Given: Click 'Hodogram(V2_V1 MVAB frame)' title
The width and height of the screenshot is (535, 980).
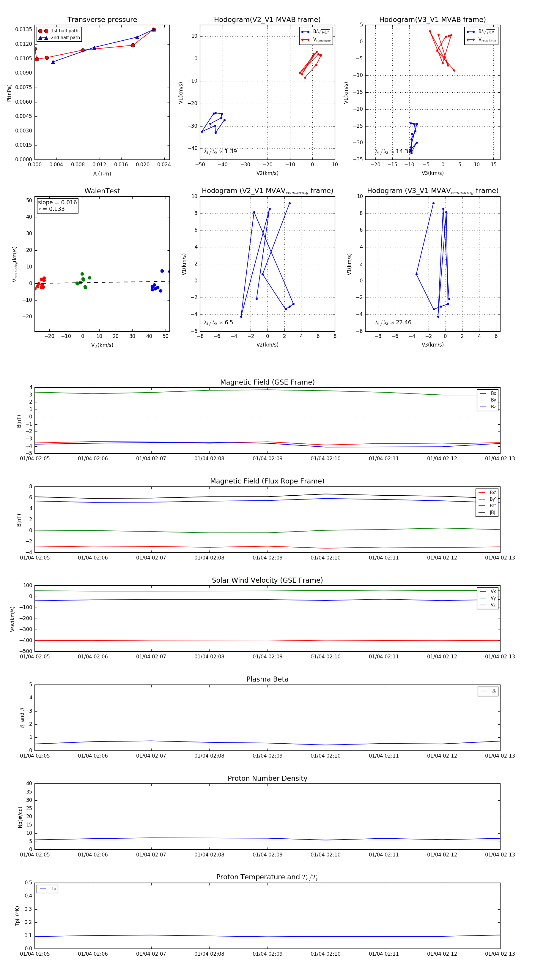Looking at the screenshot, I should pos(267,20).
